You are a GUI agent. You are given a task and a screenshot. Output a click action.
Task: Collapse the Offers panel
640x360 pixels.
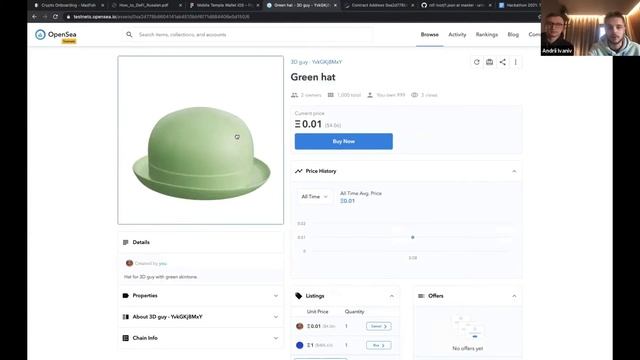click(514, 296)
